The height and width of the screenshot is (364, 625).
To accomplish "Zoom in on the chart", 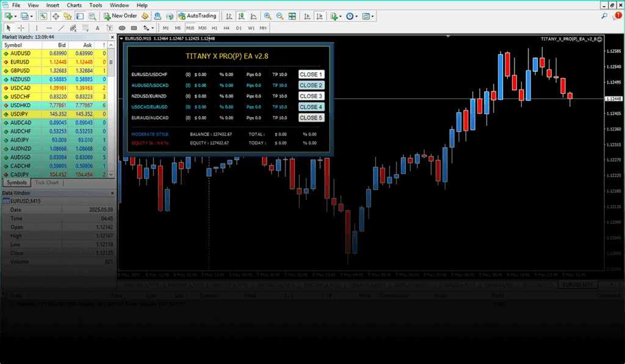I will tap(268, 16).
